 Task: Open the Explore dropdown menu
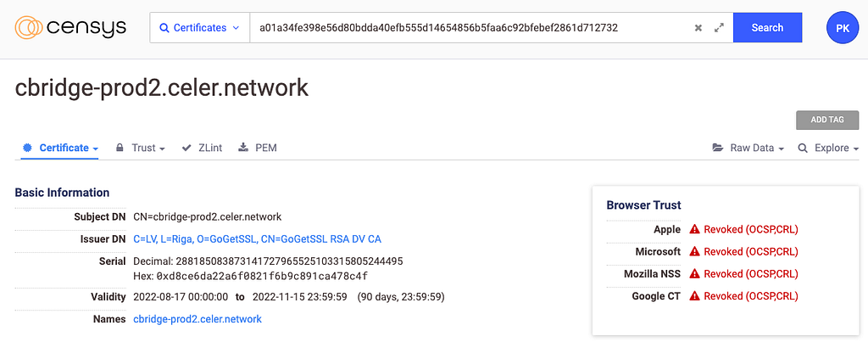click(828, 148)
